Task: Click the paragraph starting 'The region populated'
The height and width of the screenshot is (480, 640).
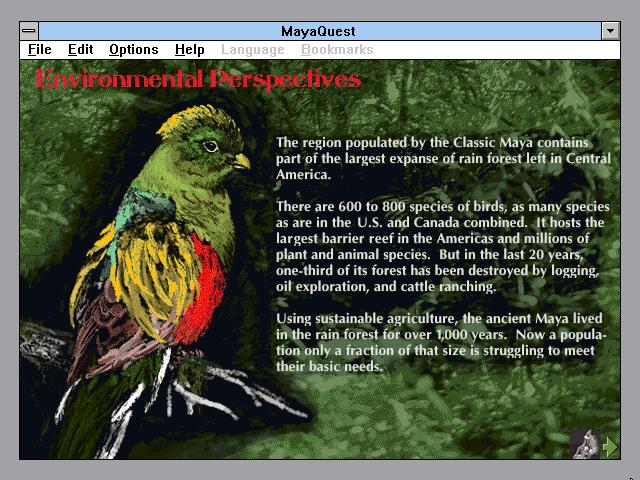Action: point(443,158)
